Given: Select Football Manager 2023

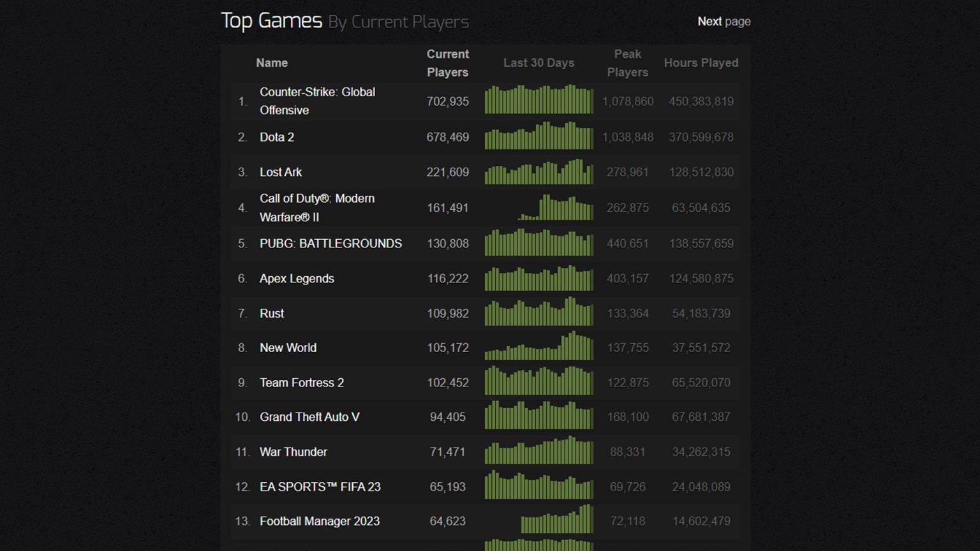Looking at the screenshot, I should coord(319,521).
